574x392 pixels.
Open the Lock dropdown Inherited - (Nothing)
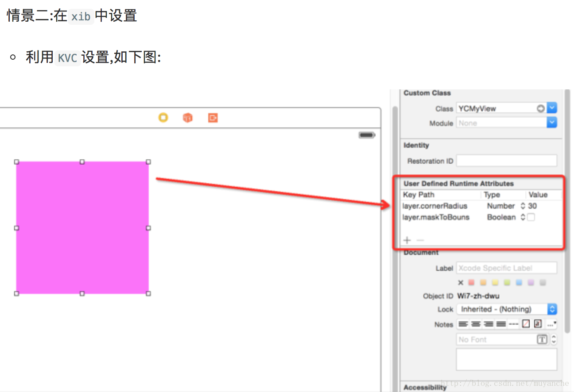(x=507, y=309)
